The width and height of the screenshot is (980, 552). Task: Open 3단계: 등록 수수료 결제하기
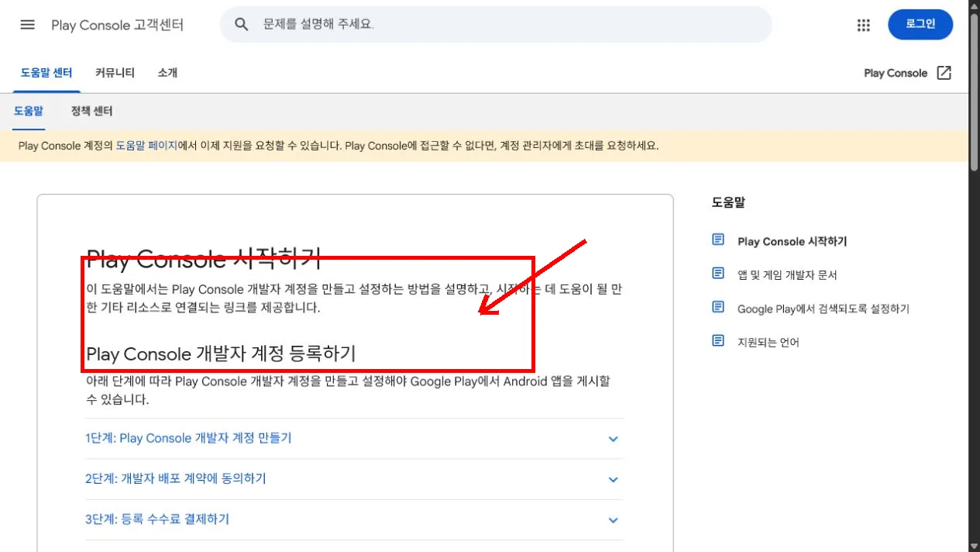point(157,519)
